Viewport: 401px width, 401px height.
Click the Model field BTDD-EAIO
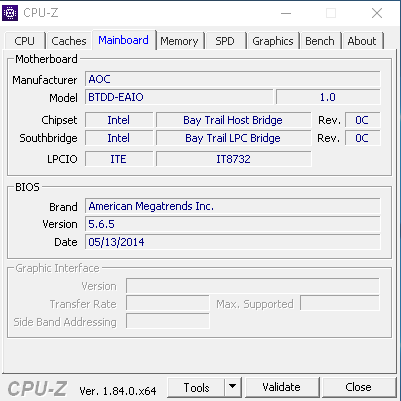click(179, 97)
